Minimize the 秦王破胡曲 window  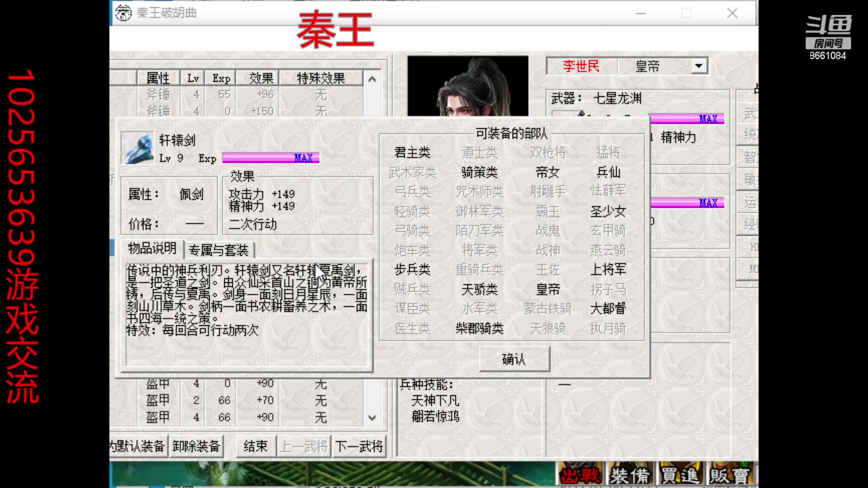(641, 13)
